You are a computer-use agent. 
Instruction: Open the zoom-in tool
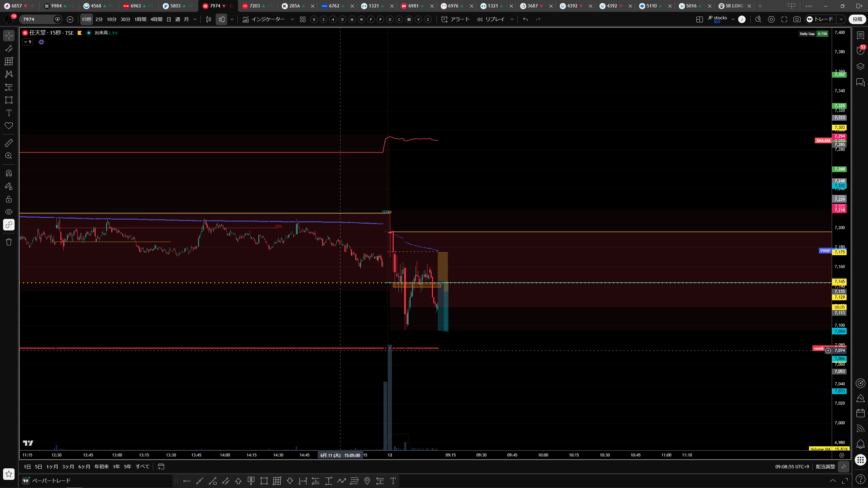coord(9,156)
